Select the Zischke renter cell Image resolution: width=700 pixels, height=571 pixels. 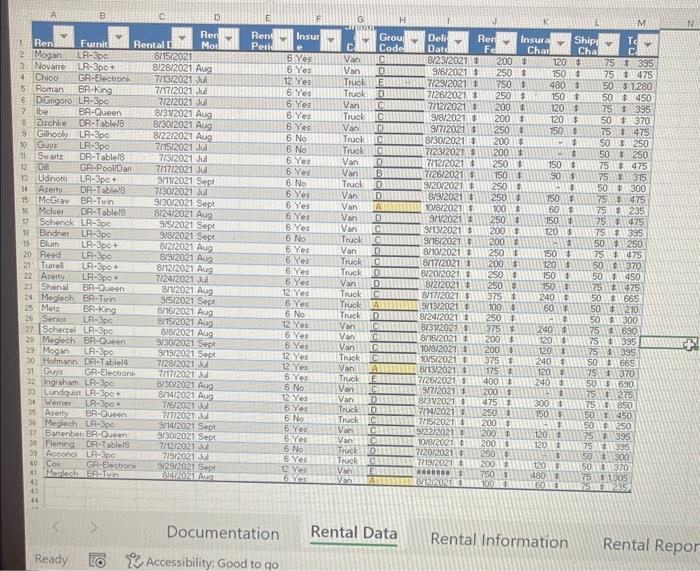point(57,122)
